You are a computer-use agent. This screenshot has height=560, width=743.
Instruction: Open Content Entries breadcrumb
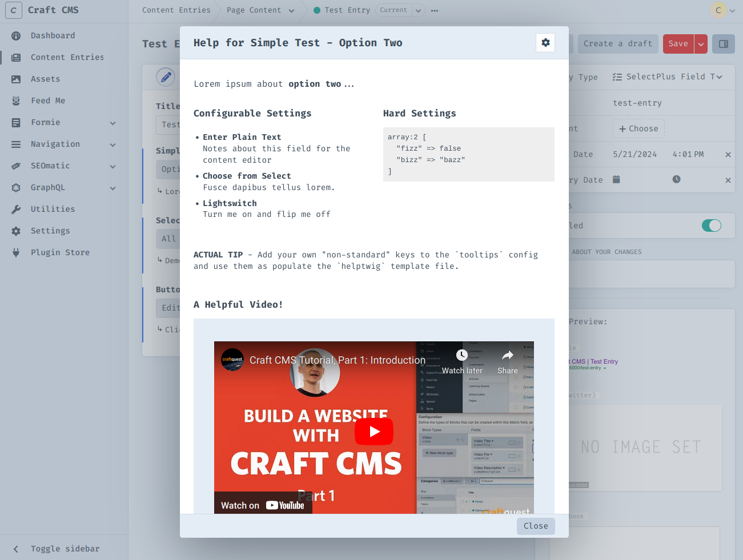pos(176,10)
